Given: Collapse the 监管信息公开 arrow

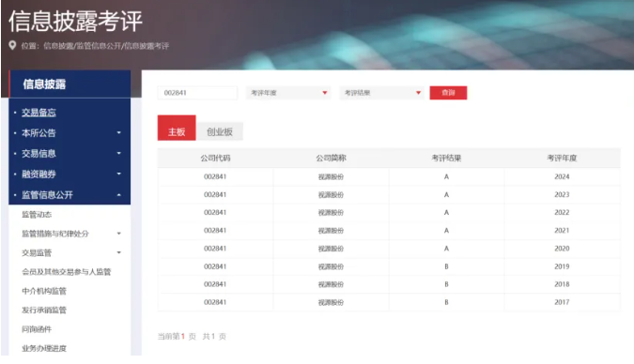Looking at the screenshot, I should click(x=119, y=195).
